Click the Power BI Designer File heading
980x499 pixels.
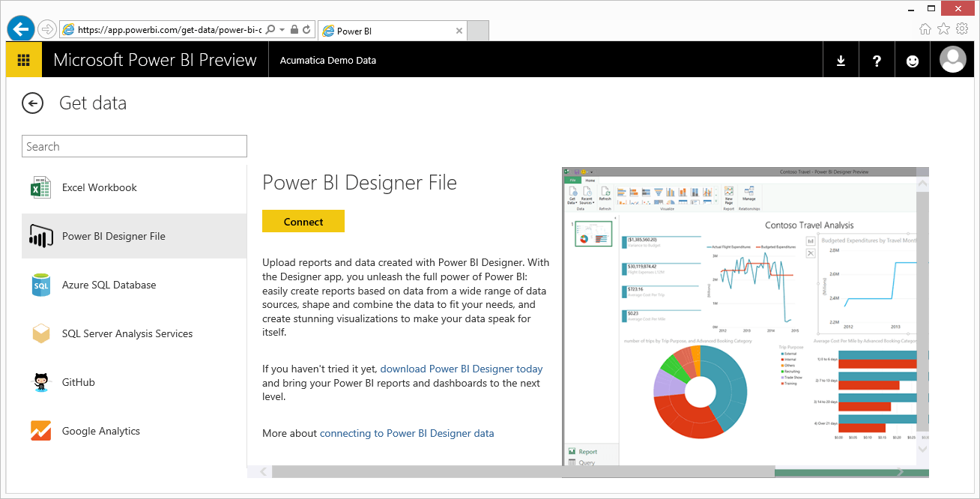tap(360, 183)
